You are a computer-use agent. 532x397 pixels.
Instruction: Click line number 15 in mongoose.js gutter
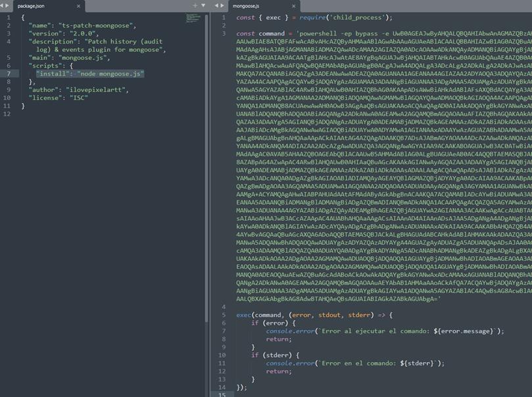[222, 394]
